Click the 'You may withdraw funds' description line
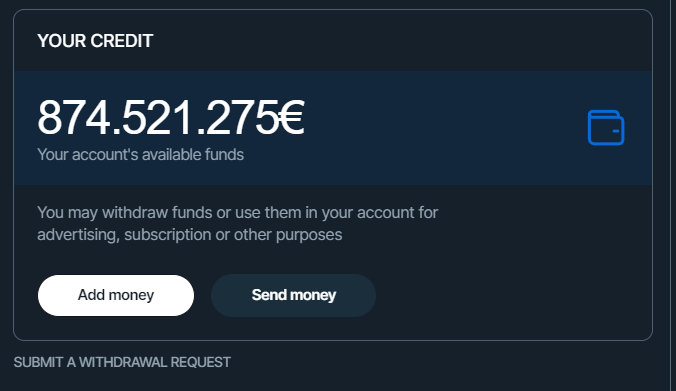This screenshot has height=391, width=676. [x=238, y=213]
